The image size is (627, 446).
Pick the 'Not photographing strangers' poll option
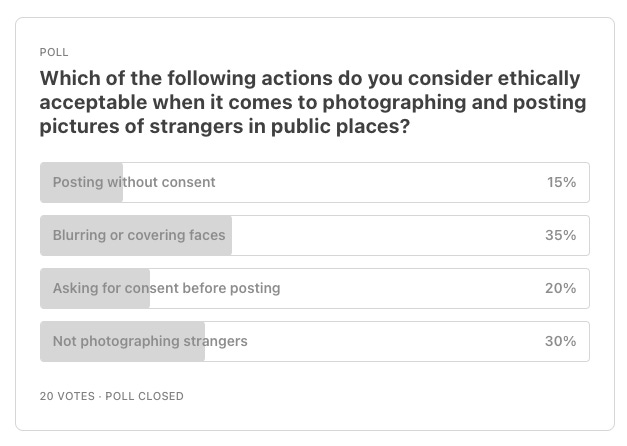[315, 341]
